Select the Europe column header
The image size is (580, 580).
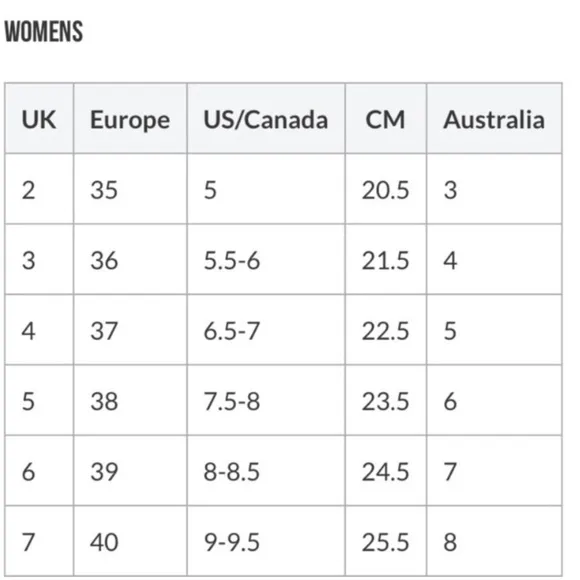(x=130, y=118)
